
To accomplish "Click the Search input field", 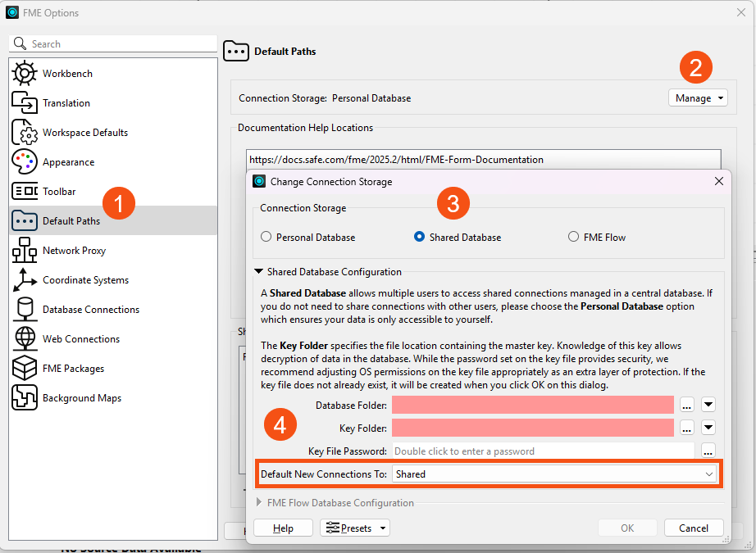I will click(113, 44).
